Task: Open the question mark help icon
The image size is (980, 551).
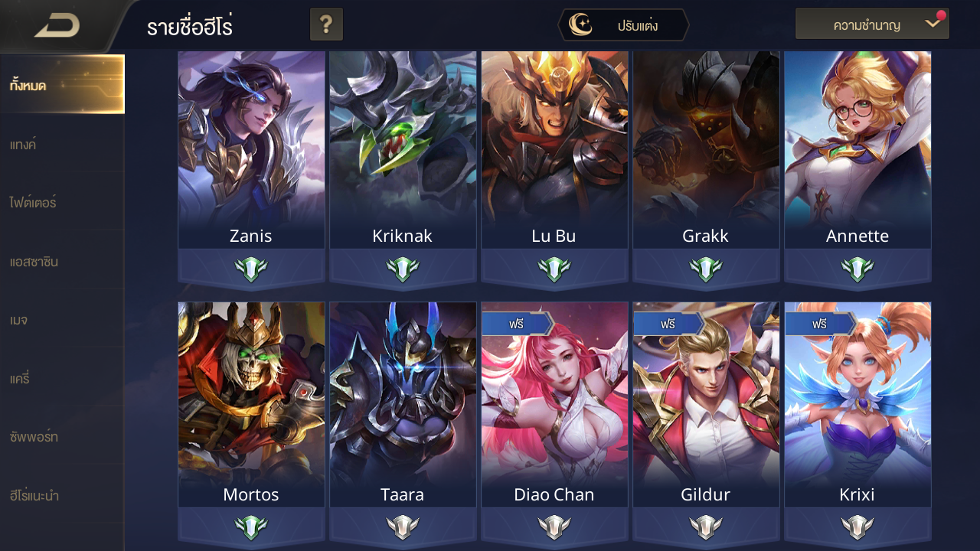Action: coord(326,24)
